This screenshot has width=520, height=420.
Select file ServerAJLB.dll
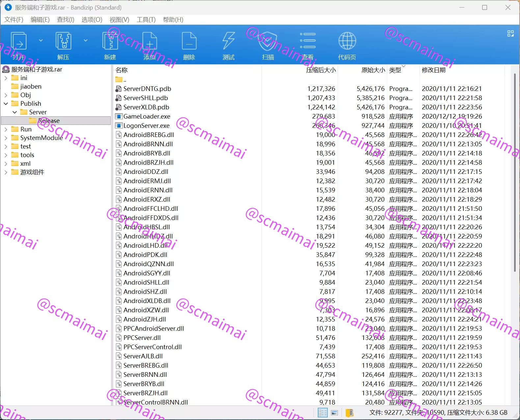[x=143, y=356]
